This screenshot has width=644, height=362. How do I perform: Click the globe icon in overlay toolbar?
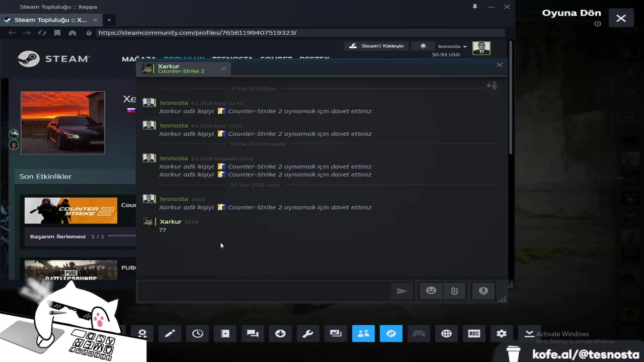coord(446,333)
